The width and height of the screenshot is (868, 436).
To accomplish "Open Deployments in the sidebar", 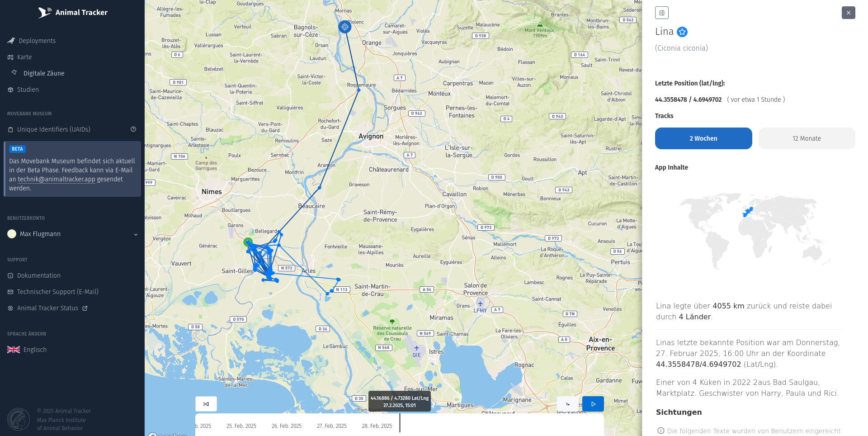I will coord(37,41).
